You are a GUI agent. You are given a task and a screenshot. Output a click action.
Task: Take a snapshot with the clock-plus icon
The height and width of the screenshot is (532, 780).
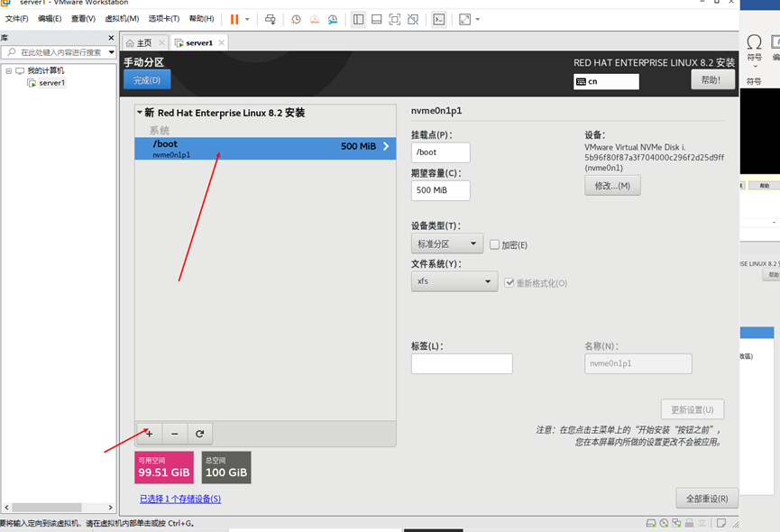[296, 20]
